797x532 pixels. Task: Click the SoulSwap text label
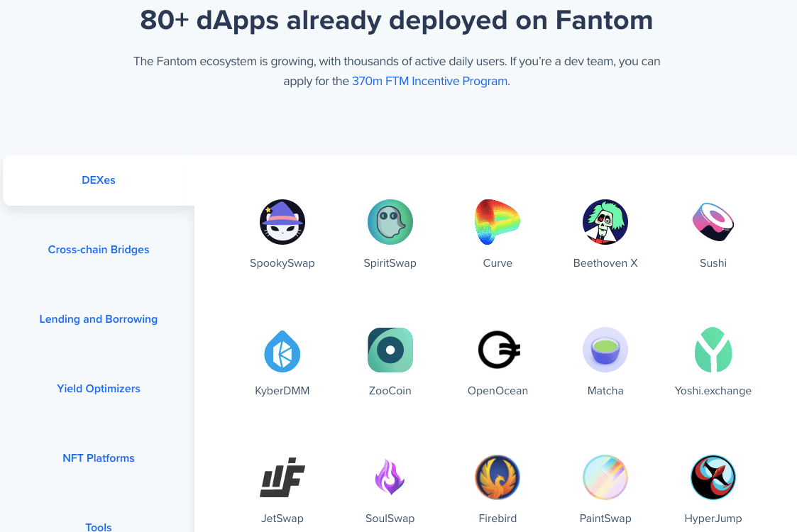tap(390, 519)
